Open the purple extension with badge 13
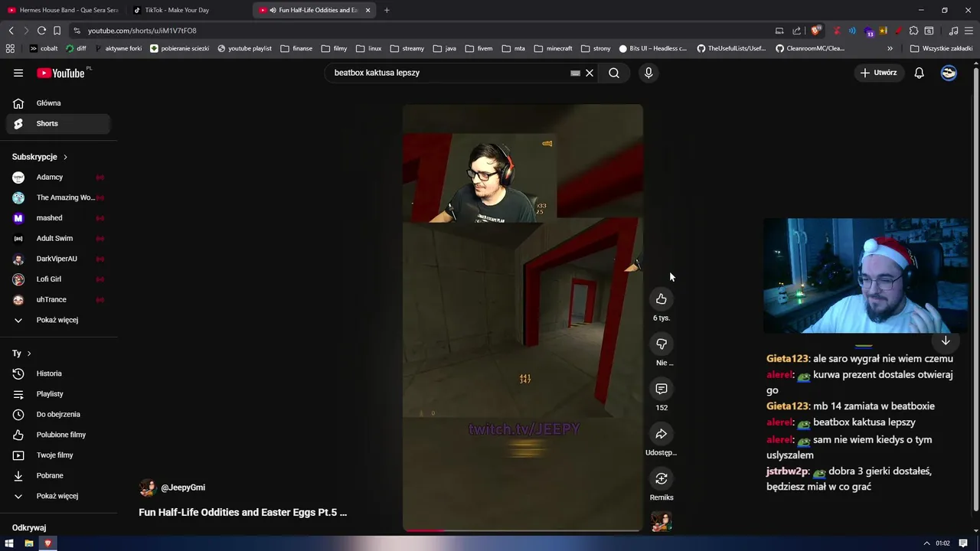The height and width of the screenshot is (551, 980). (868, 31)
